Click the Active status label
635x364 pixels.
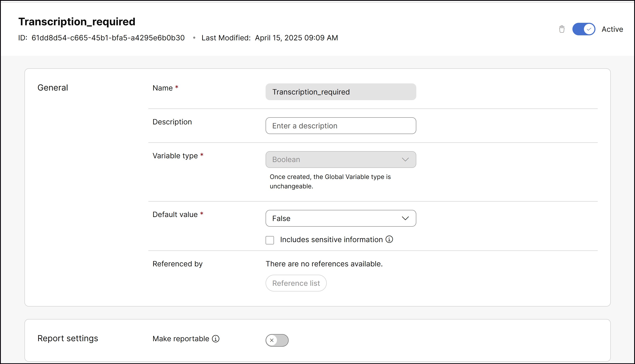click(612, 29)
